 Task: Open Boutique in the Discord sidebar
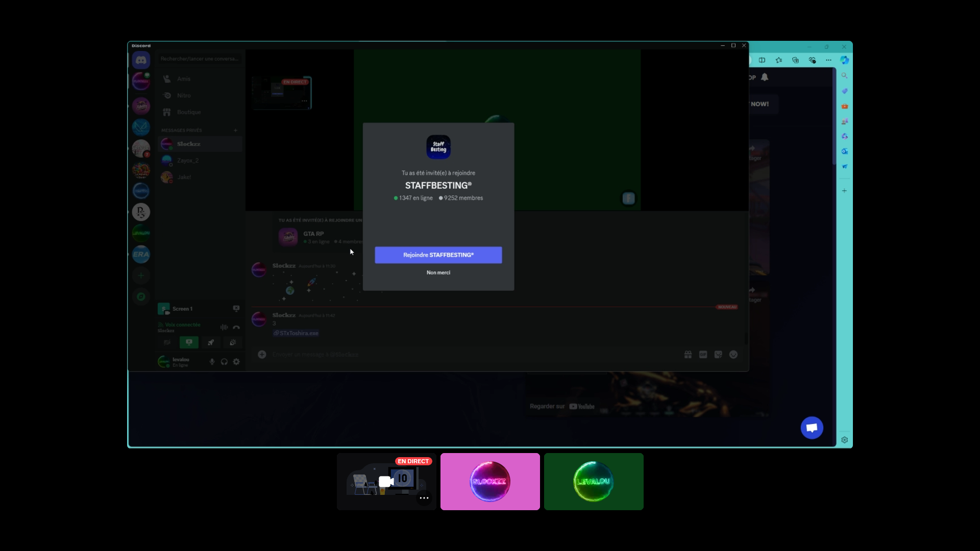coord(200,112)
